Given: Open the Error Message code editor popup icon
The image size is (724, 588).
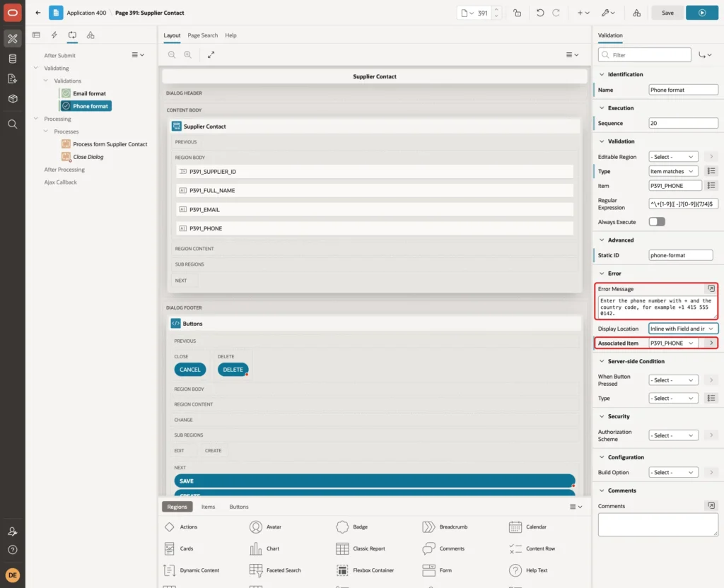Looking at the screenshot, I should click(711, 288).
